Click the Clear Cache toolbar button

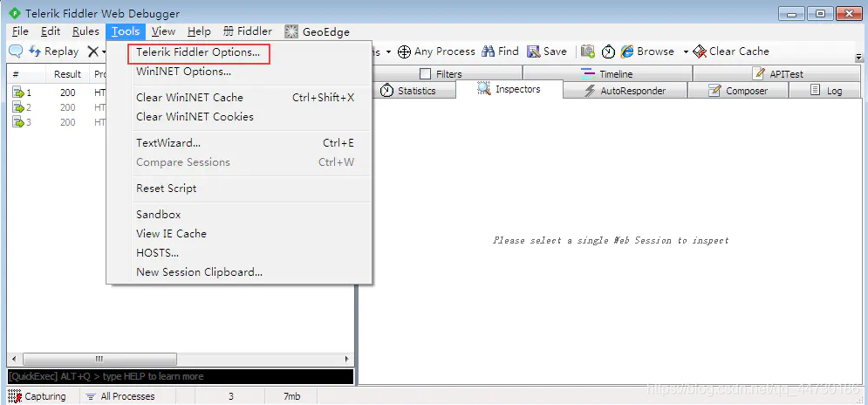pyautogui.click(x=731, y=51)
